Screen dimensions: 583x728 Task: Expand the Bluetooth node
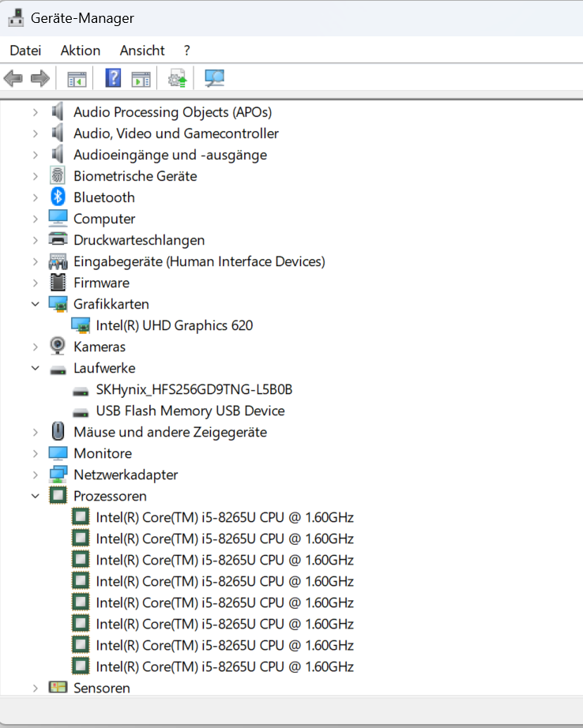(x=36, y=197)
